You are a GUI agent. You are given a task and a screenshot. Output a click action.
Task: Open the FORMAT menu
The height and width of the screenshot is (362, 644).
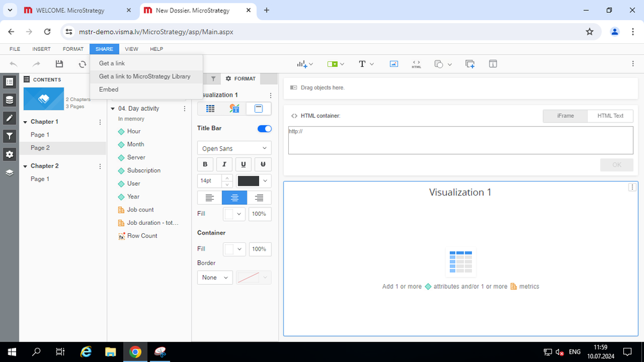[73, 49]
